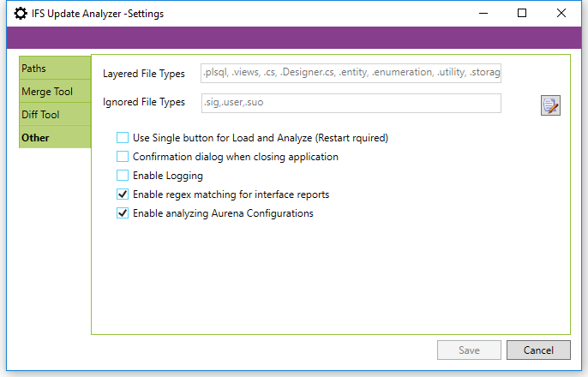Click the Ignored File Types label
Screen dimensions: 588x377
[144, 102]
